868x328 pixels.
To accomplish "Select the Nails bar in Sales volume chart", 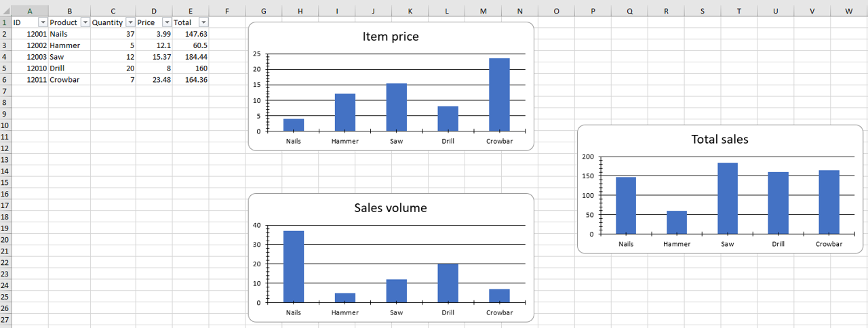I will pyautogui.click(x=293, y=266).
